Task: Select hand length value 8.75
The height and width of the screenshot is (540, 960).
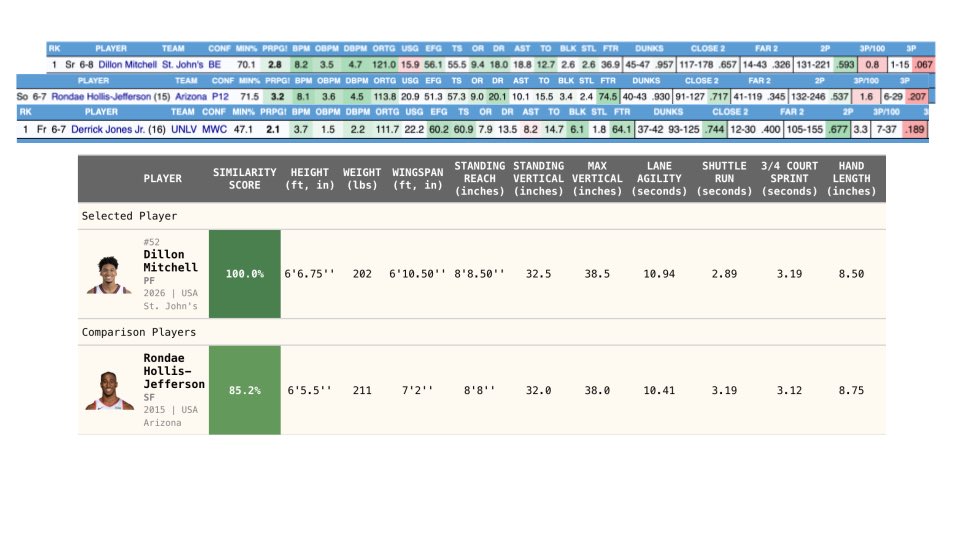Action: [851, 390]
